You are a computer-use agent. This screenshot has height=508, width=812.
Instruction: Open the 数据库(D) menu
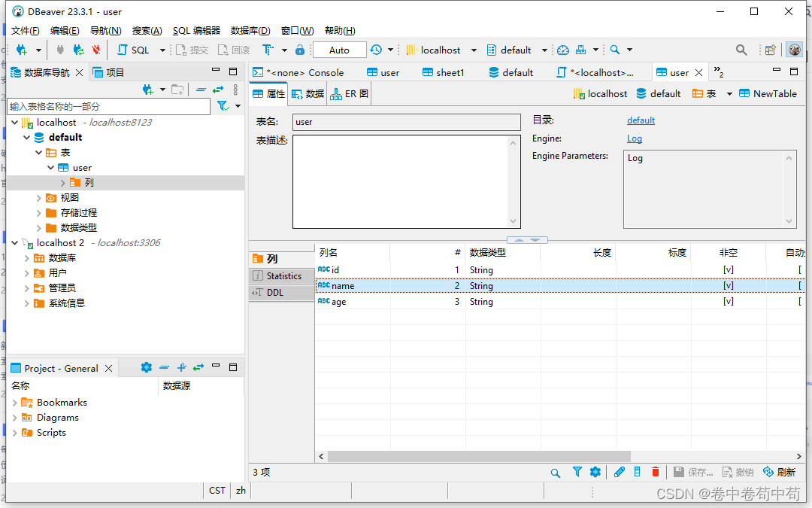pyautogui.click(x=250, y=30)
